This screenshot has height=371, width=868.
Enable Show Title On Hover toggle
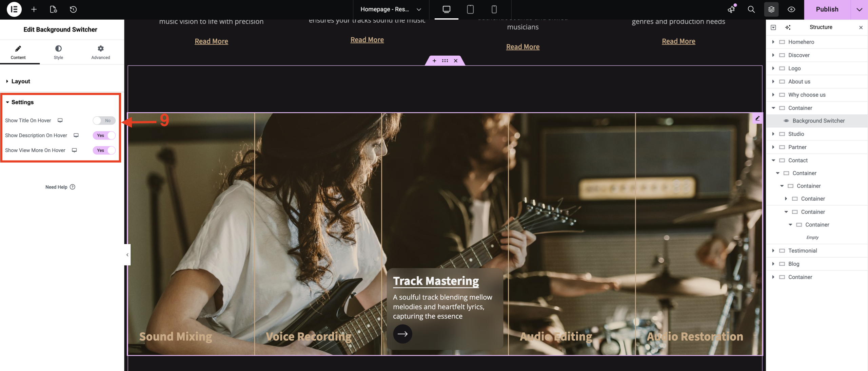tap(104, 120)
